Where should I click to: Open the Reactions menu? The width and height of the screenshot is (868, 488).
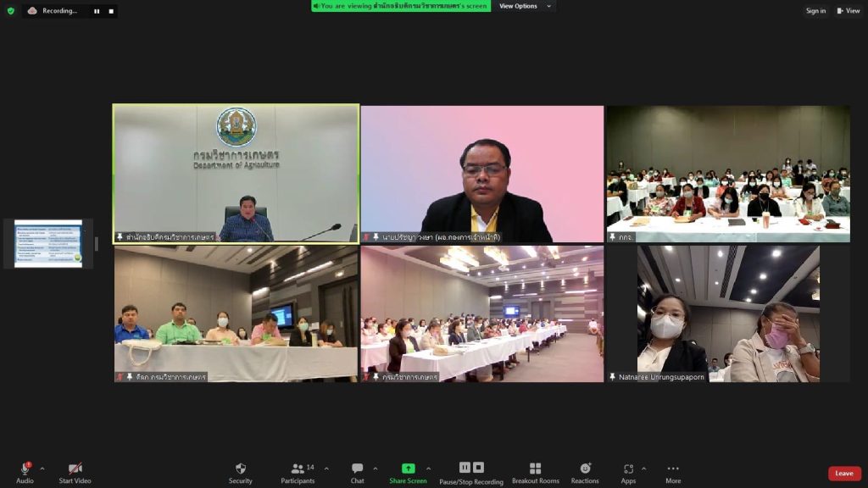(x=585, y=469)
